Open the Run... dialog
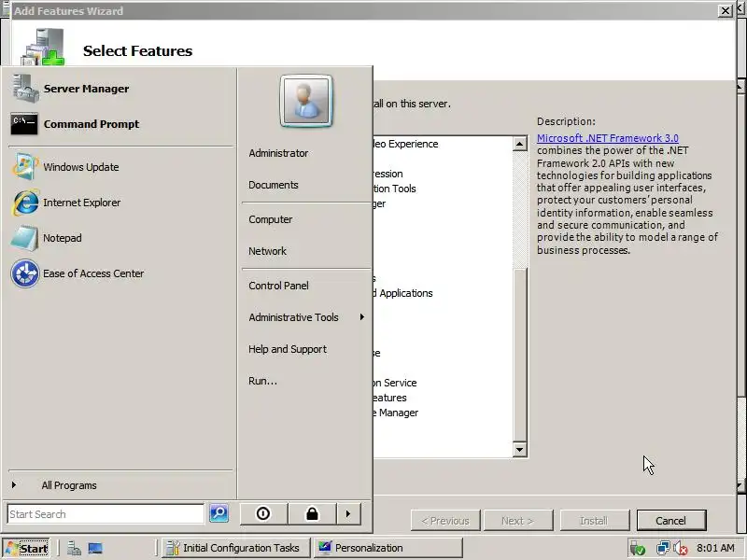This screenshot has width=747, height=560. pos(262,381)
